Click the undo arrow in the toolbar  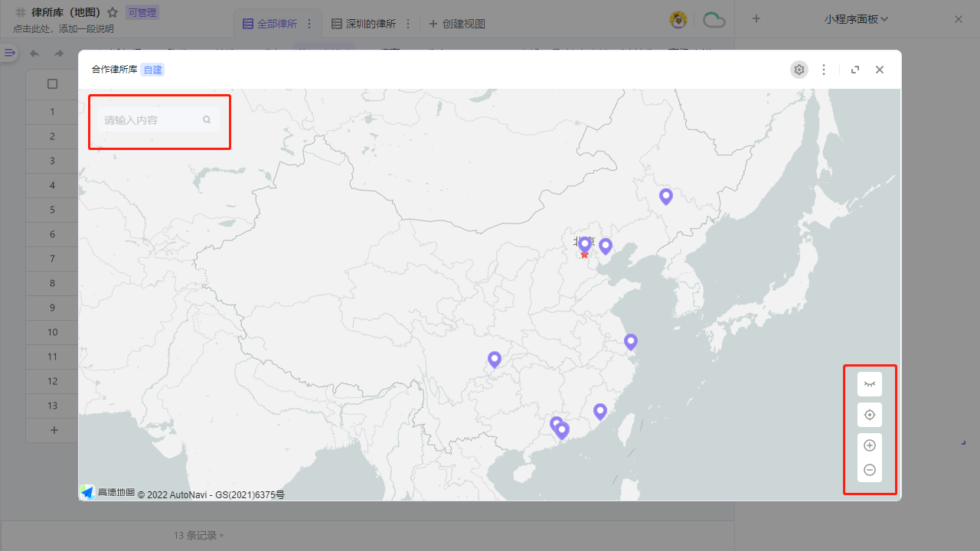[x=34, y=53]
